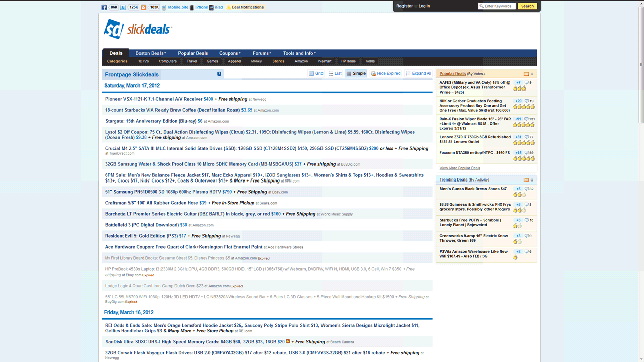
Task: Open the Slickdeals Facebook page icon
Action: (104, 7)
